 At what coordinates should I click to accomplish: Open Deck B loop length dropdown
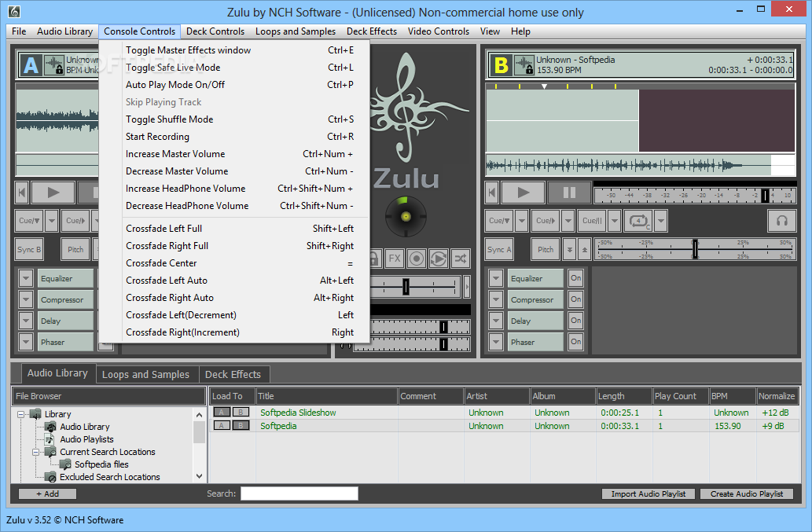click(661, 221)
